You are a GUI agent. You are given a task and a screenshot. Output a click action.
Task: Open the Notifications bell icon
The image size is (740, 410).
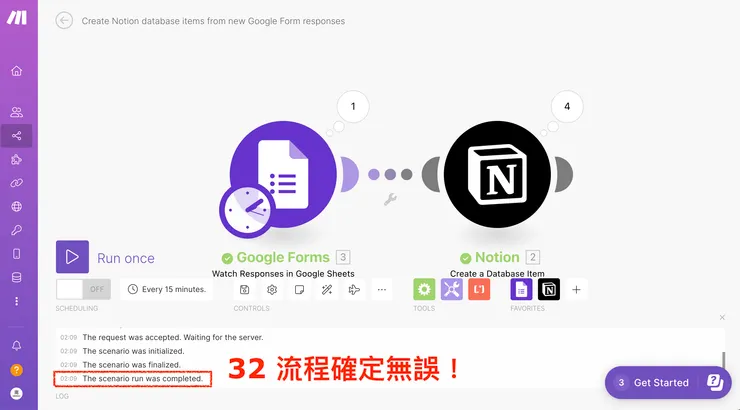17,346
